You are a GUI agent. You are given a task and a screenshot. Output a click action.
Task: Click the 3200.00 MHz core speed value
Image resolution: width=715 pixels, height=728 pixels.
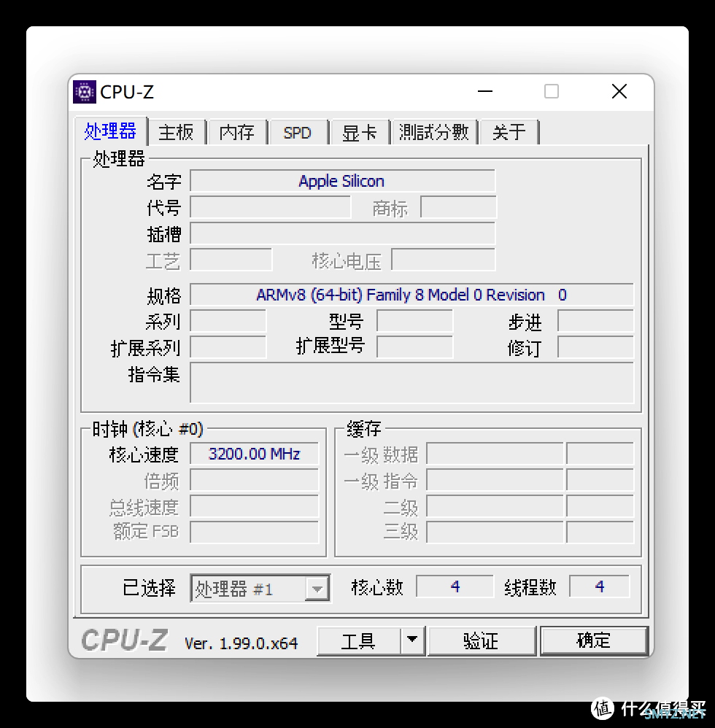[255, 454]
